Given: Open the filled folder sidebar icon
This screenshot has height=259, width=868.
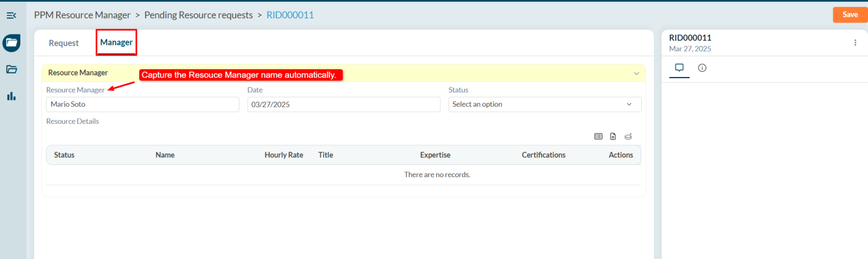Looking at the screenshot, I should coord(12,42).
